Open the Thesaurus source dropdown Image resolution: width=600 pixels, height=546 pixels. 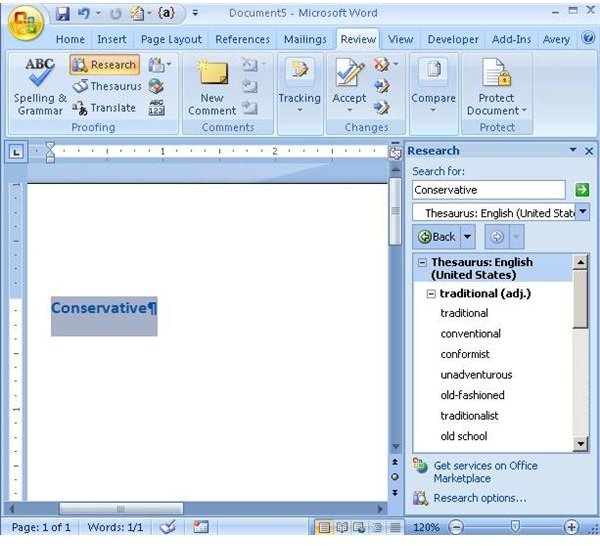coord(583,212)
